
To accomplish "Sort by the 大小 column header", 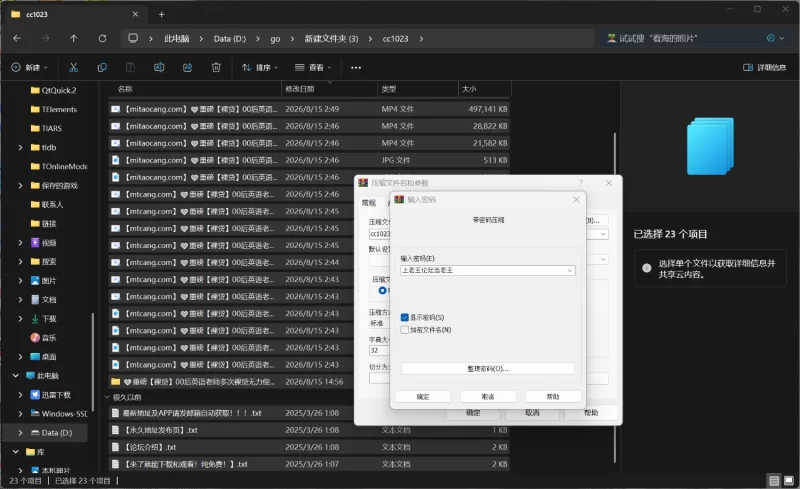I will (484, 89).
